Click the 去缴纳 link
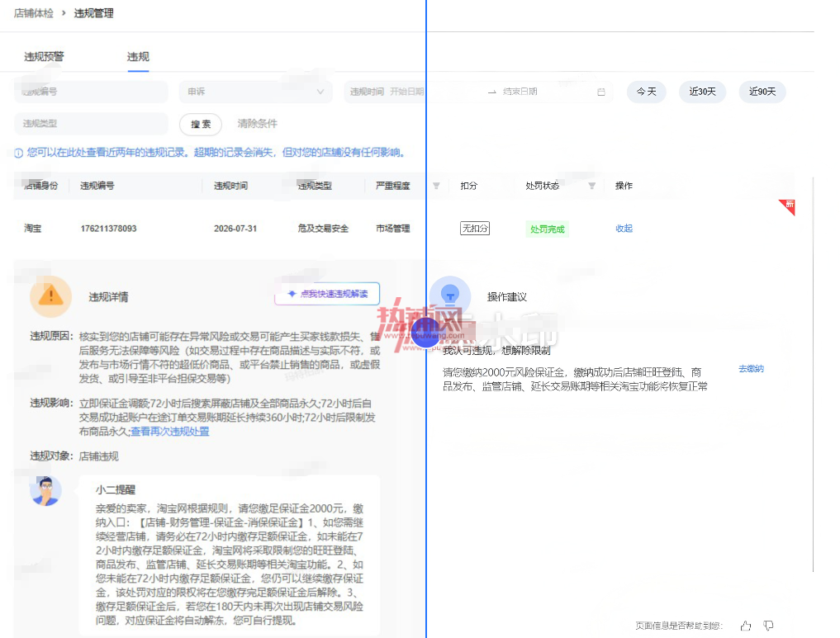 coord(751,369)
